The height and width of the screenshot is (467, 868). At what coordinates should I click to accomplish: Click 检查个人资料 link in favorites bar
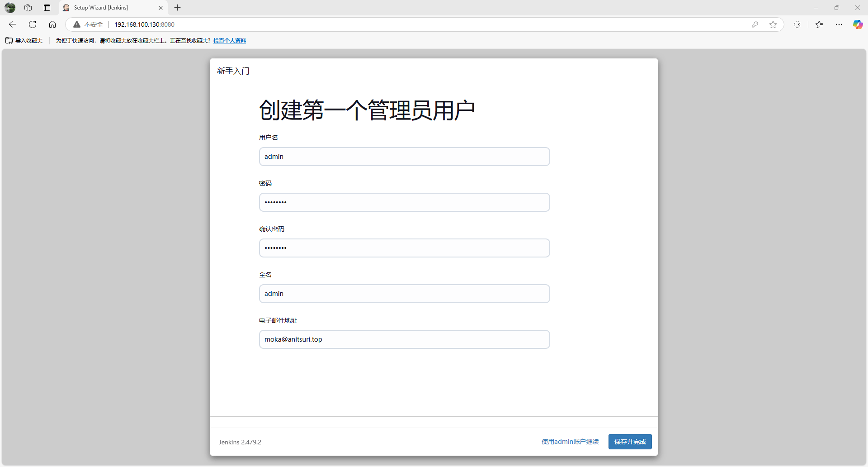(x=230, y=41)
